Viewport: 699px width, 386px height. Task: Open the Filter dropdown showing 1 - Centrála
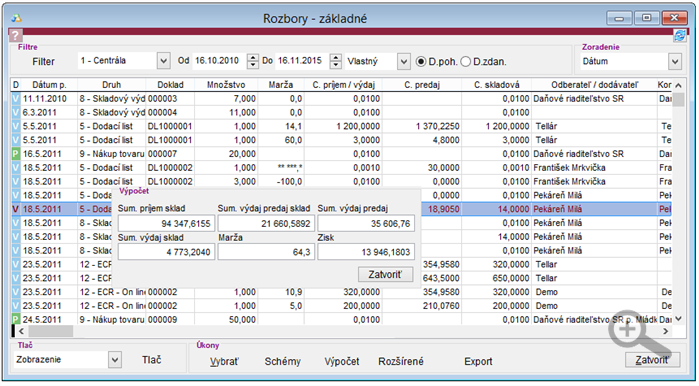click(164, 61)
